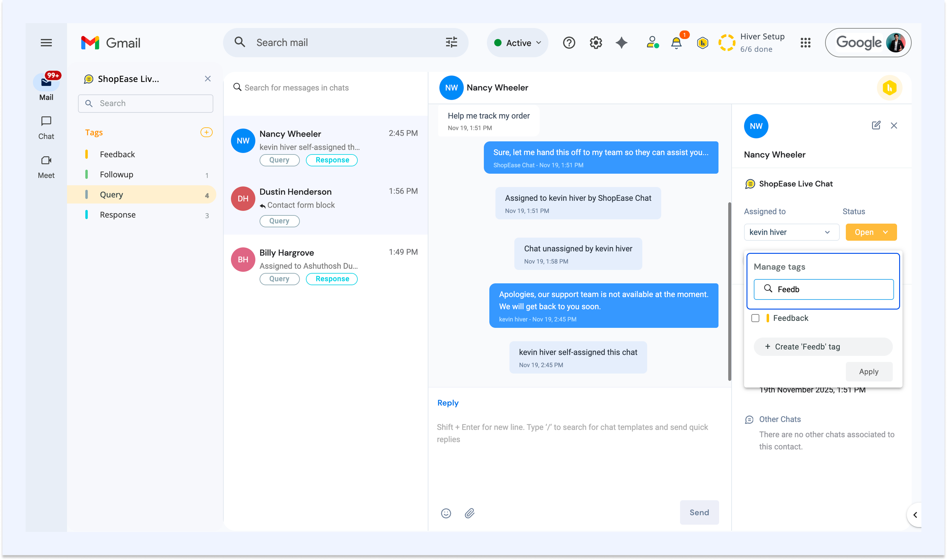Screen dimensions: 947x560
Task: Open the Open status dropdown
Action: point(871,232)
